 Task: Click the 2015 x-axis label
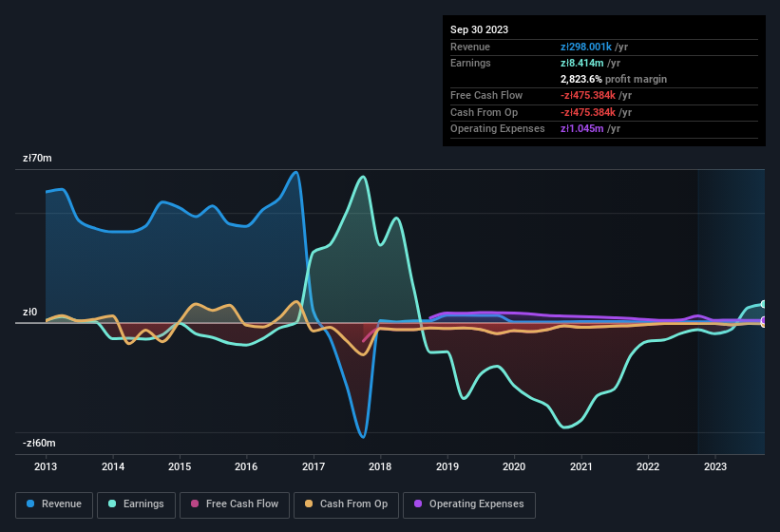(x=180, y=466)
